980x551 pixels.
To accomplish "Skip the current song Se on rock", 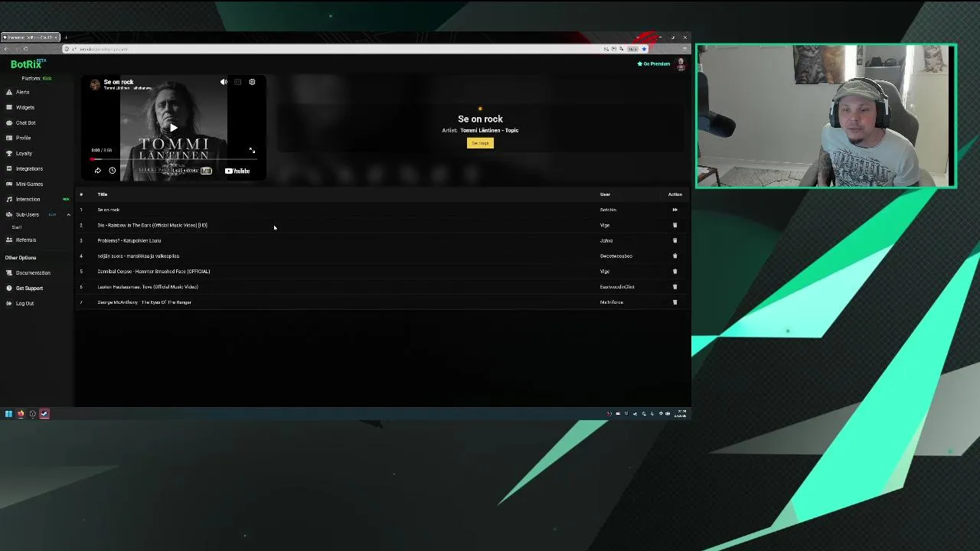I will [675, 210].
